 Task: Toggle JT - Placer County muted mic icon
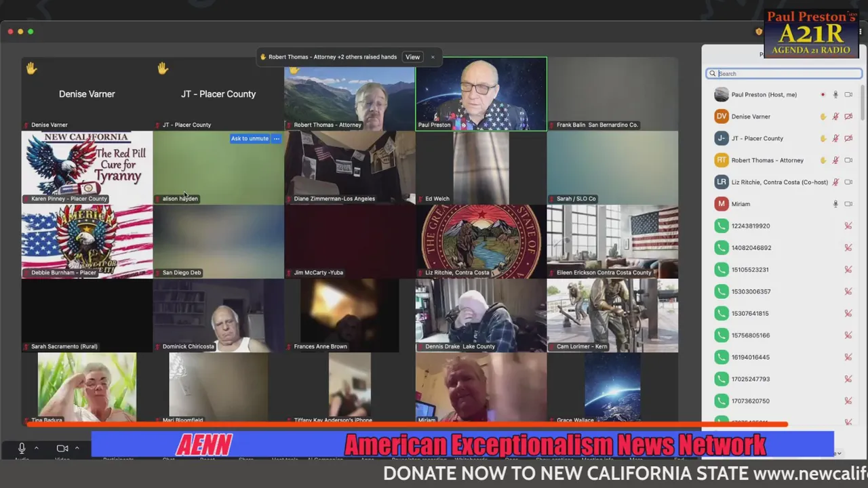[x=835, y=138]
